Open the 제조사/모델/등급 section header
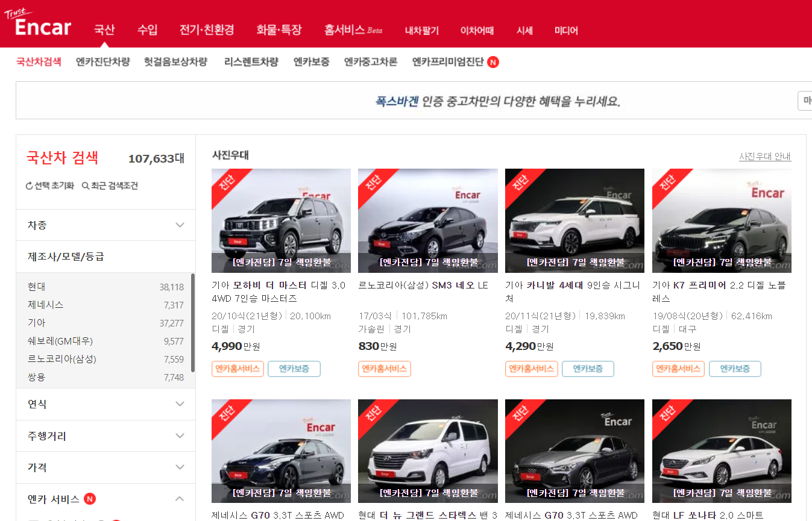Screen dimensions: 812x521 (x=105, y=257)
